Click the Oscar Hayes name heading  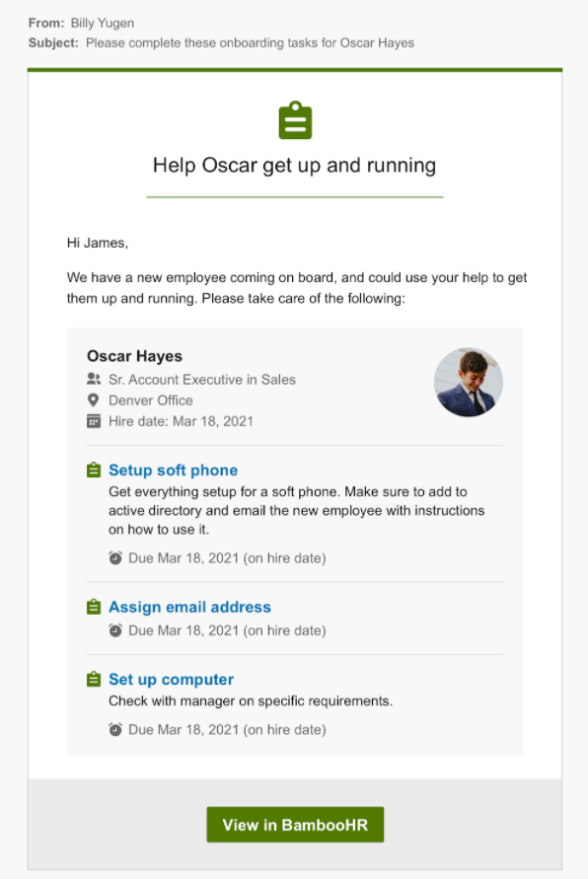pos(134,356)
